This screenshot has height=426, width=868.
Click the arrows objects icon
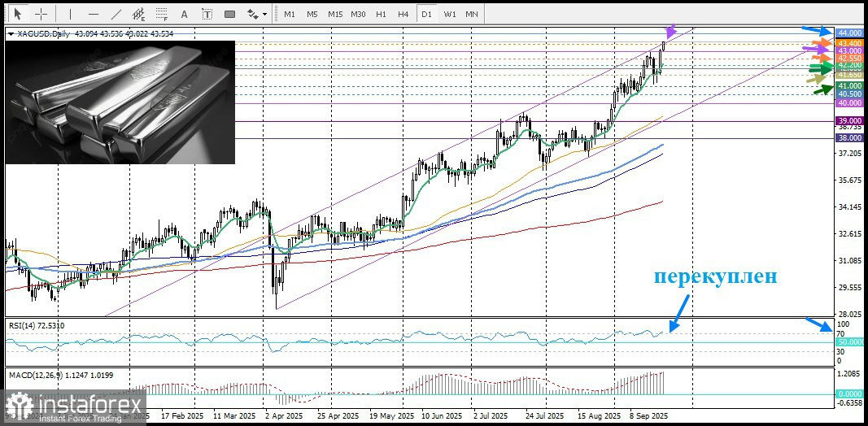coord(252,14)
